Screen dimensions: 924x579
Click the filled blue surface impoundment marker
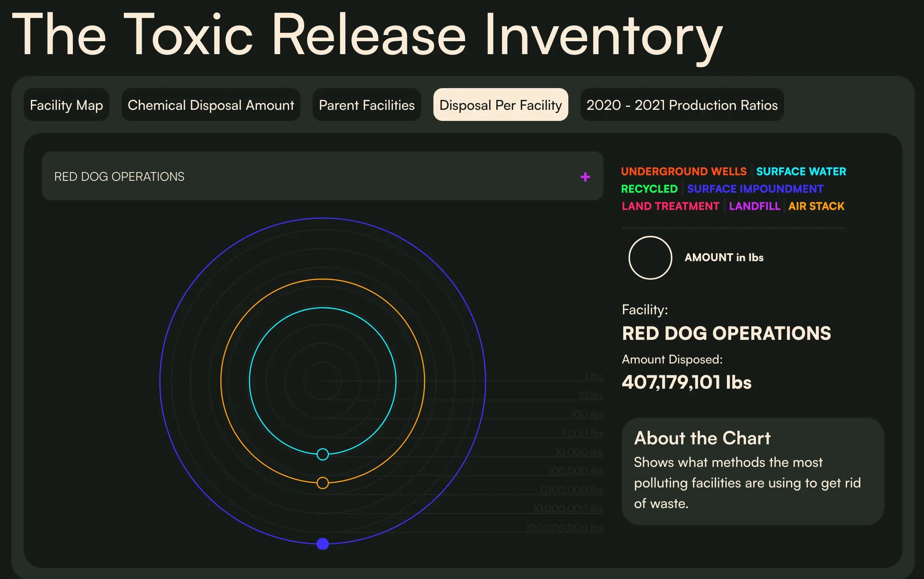pyautogui.click(x=323, y=544)
